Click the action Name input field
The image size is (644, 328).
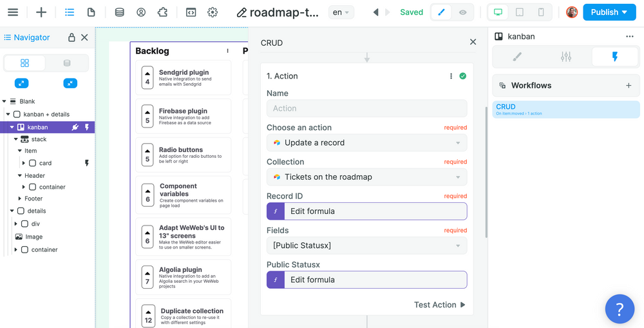[366, 108]
